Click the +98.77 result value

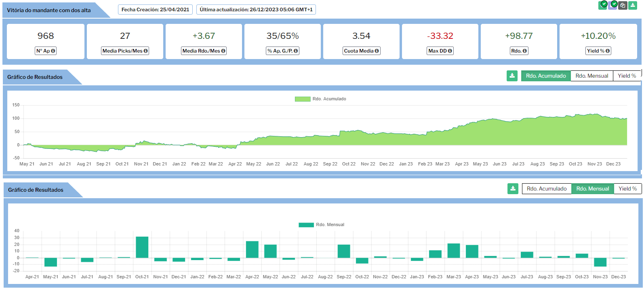point(519,36)
